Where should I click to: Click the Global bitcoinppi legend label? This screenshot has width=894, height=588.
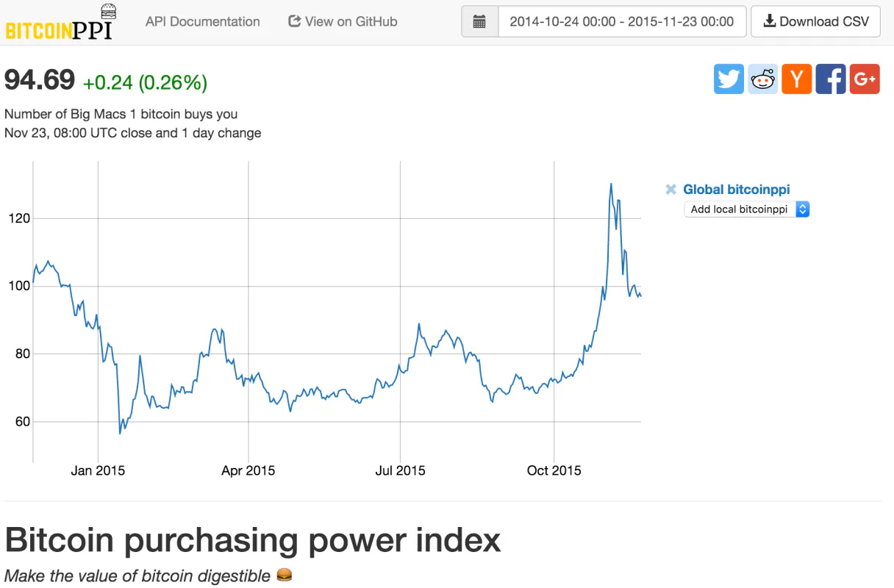(736, 190)
